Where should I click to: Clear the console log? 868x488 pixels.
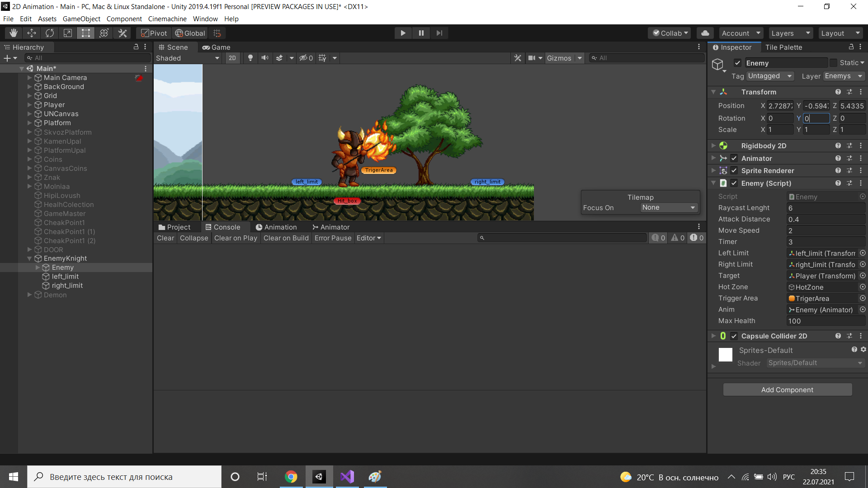pos(165,238)
